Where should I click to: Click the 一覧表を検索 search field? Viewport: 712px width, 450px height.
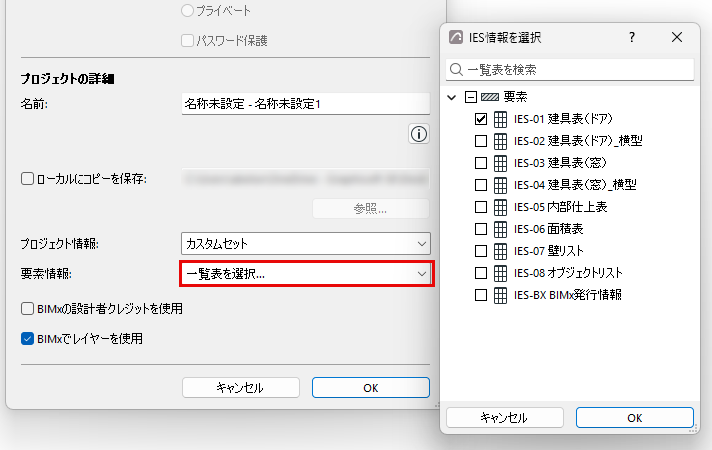click(x=570, y=69)
